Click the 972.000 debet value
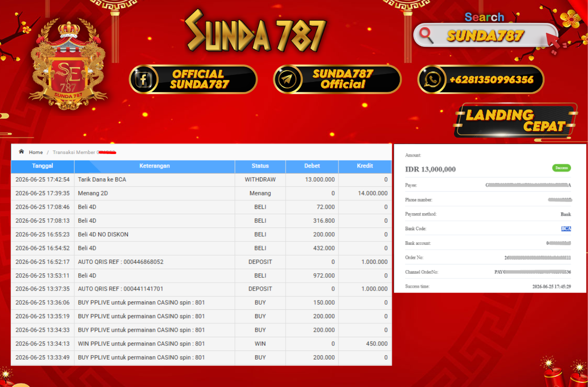 [x=324, y=276]
